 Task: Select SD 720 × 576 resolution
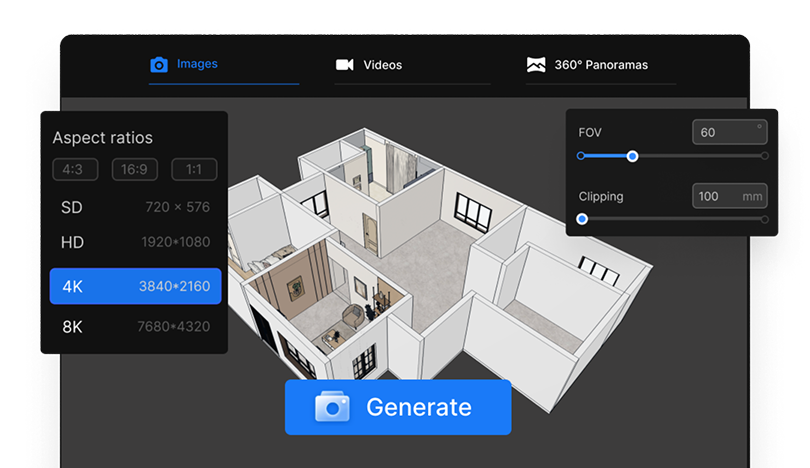[135, 208]
